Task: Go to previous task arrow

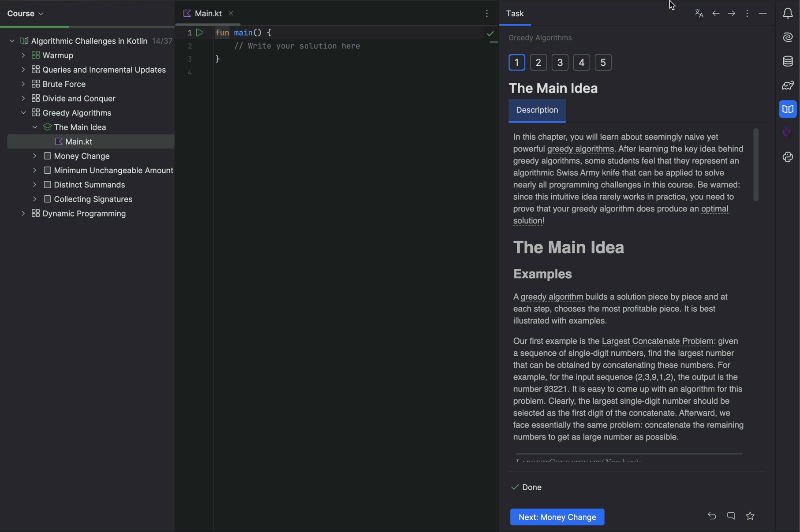Action: tap(716, 14)
